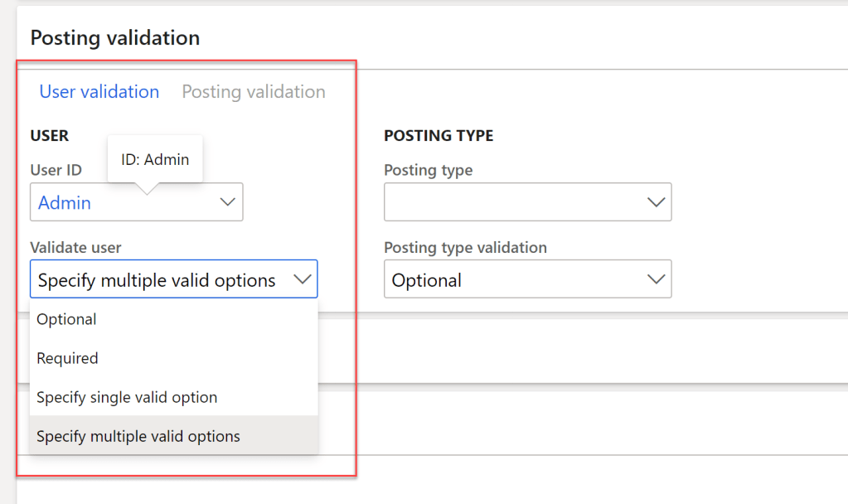Expand the User ID dropdown arrow

pos(227,202)
